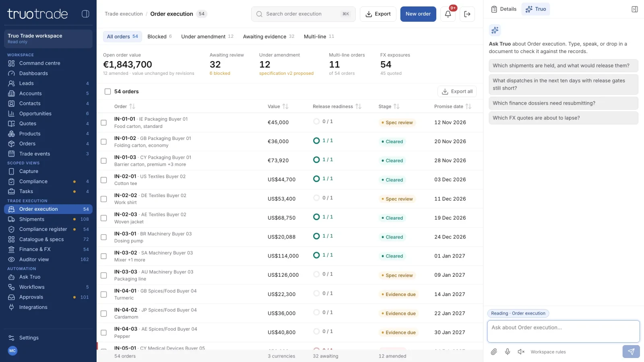
Task: Open the Compliance register page
Action: click(48, 229)
